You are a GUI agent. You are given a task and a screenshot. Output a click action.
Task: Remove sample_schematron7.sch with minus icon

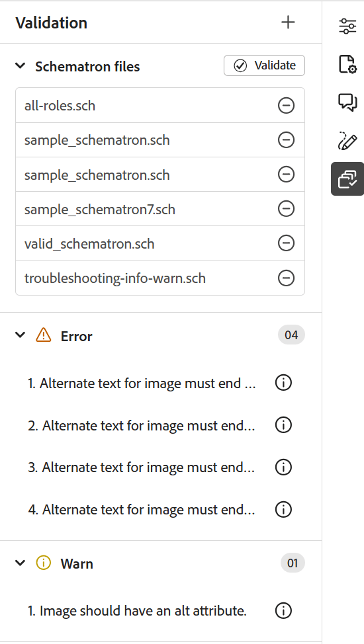[286, 209]
